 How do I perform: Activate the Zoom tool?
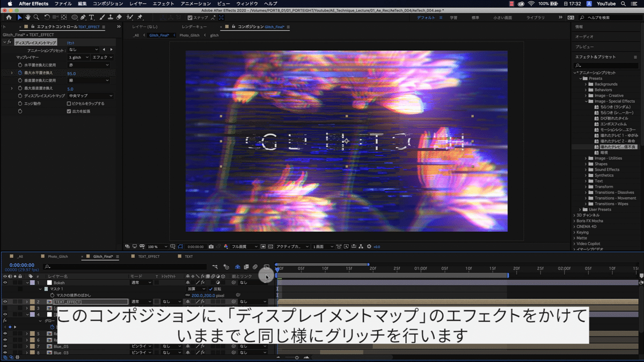[36, 19]
